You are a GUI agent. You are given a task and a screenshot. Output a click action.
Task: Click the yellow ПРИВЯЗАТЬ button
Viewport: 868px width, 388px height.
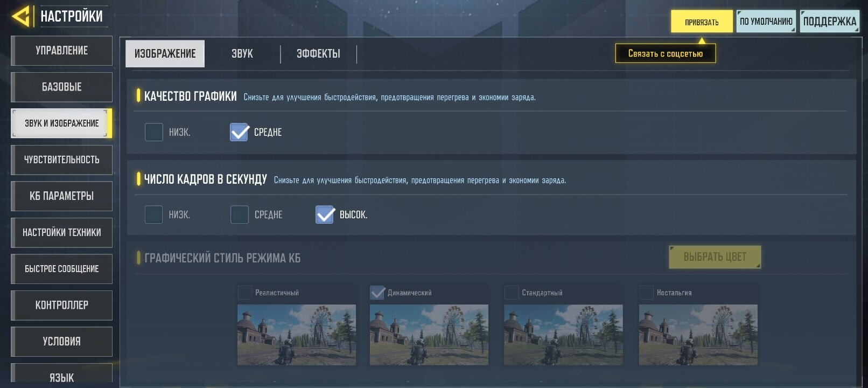tap(702, 22)
